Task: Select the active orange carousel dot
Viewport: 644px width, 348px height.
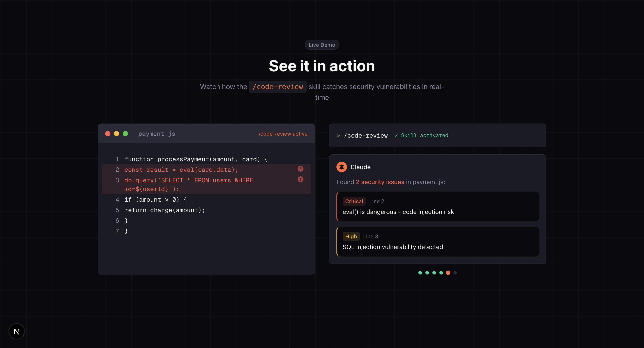Action: [x=448, y=273]
